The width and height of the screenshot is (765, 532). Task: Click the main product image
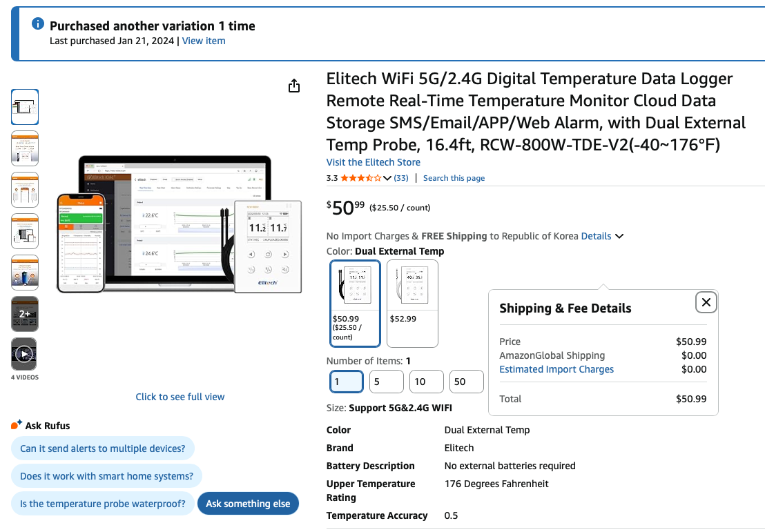(x=180, y=224)
